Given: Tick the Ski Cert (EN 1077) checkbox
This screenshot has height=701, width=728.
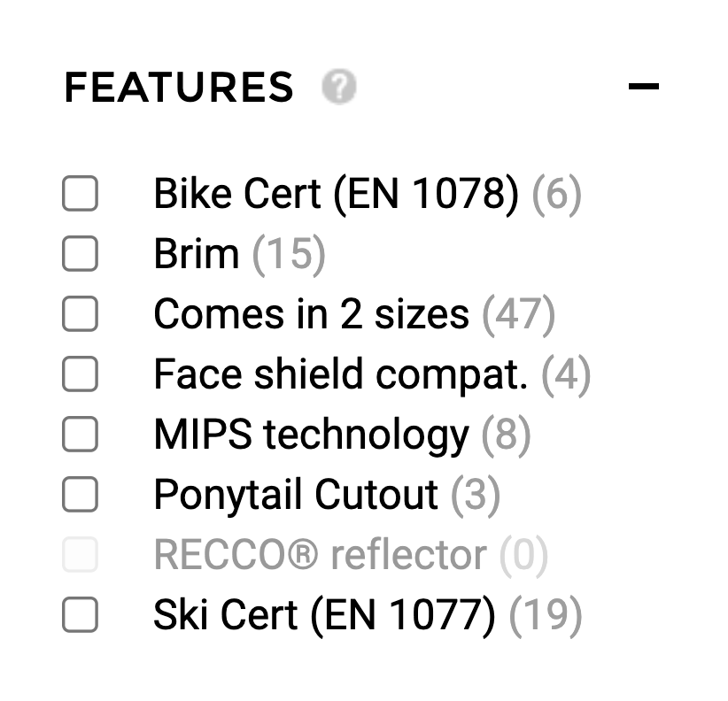Looking at the screenshot, I should pyautogui.click(x=80, y=616).
